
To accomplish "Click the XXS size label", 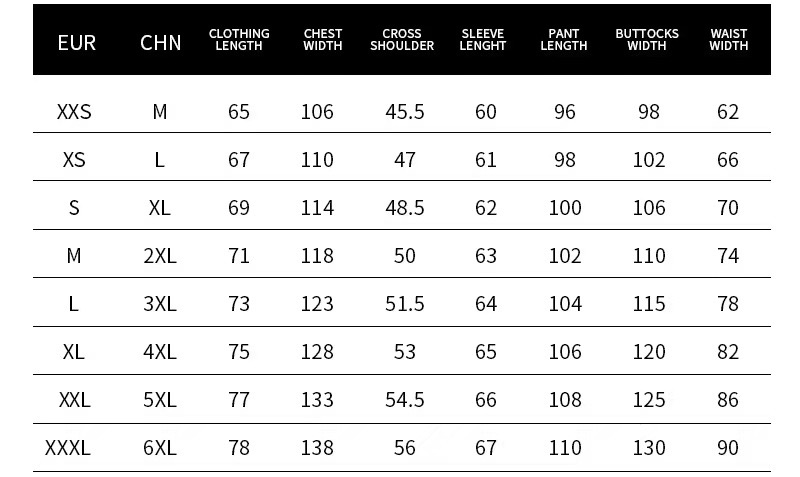I will pyautogui.click(x=74, y=112).
